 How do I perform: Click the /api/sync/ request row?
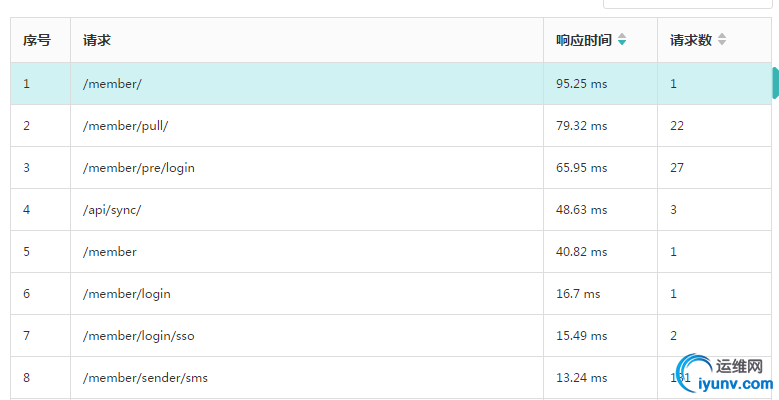pyautogui.click(x=391, y=210)
